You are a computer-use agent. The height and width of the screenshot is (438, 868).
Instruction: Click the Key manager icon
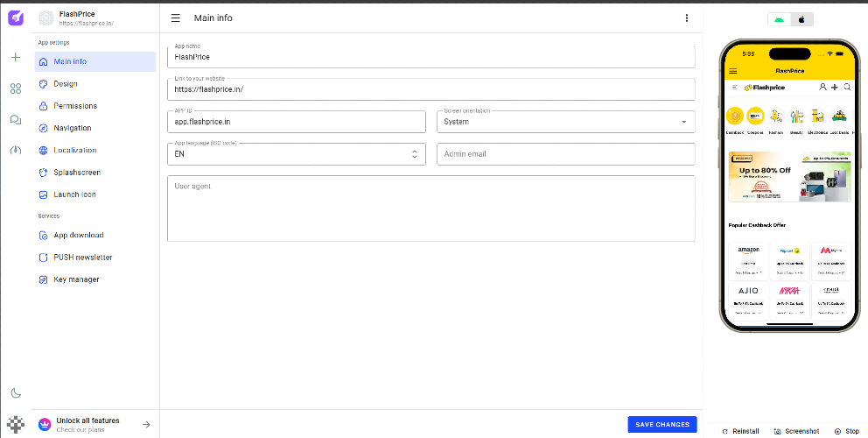(x=43, y=279)
